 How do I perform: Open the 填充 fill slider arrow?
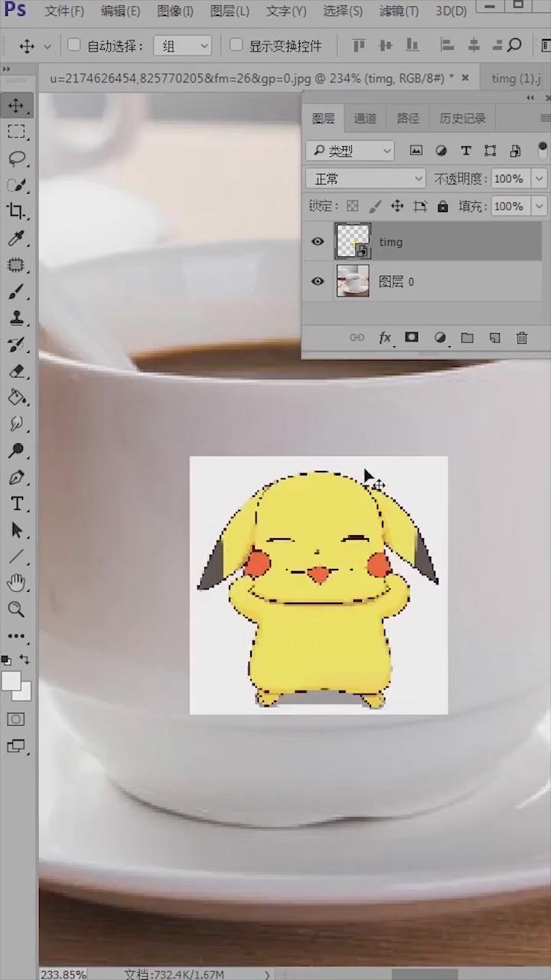[x=540, y=207]
